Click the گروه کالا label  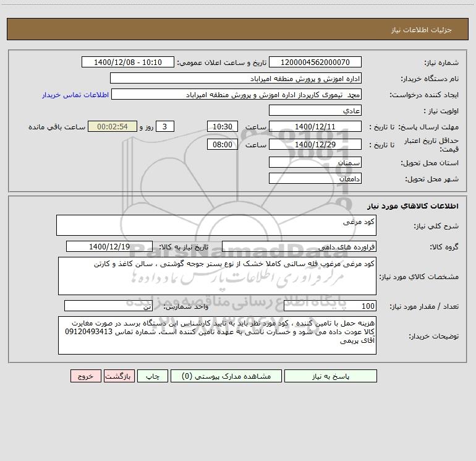click(x=444, y=247)
